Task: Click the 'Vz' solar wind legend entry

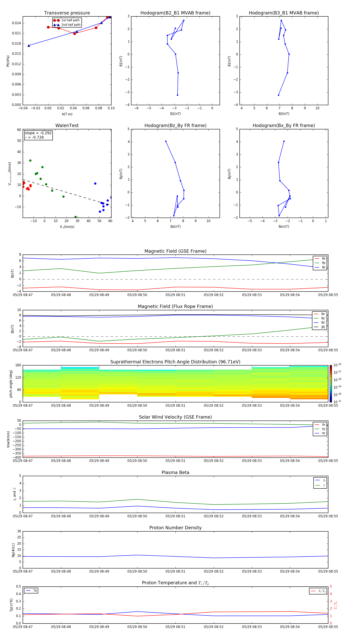Action: pyautogui.click(x=320, y=433)
